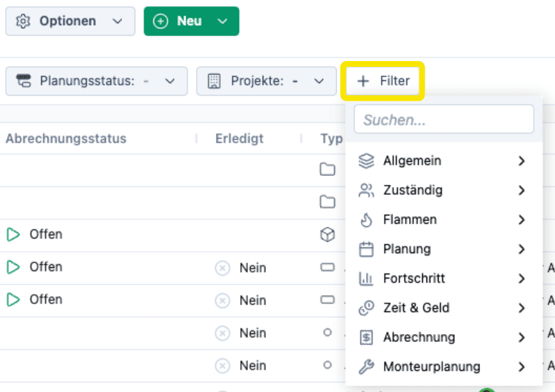Open the Planung filter category
The image size is (555, 392).
point(443,249)
